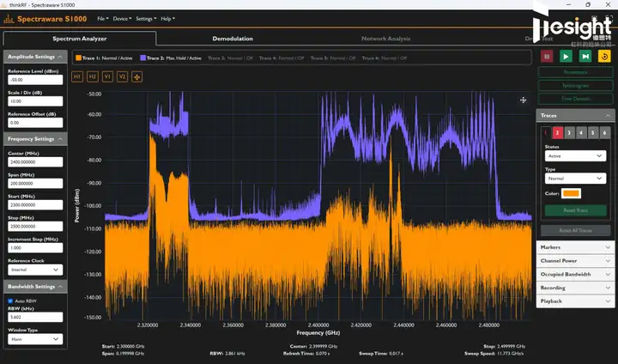The image size is (618, 364).
Task: Click the yellow restart sweep icon
Action: [605, 56]
